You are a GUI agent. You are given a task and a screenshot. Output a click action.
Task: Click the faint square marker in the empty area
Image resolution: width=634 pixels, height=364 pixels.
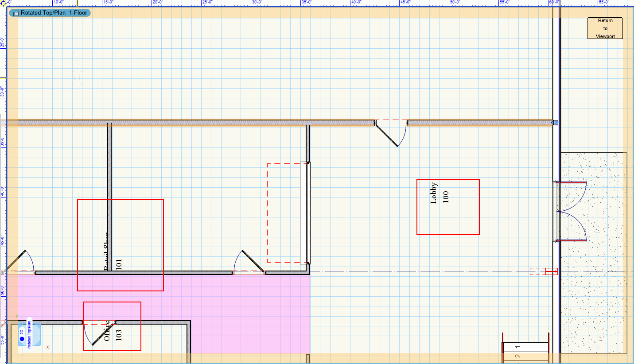[x=77, y=77]
